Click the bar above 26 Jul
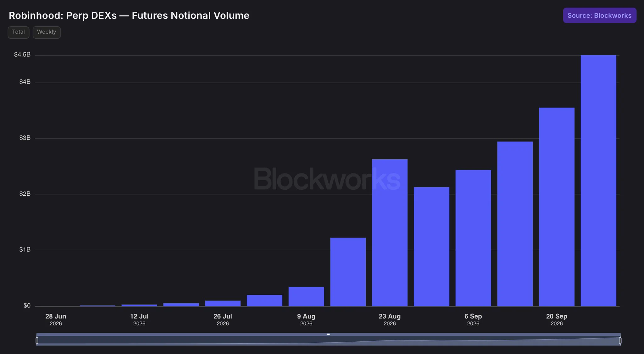Screen dimensions: 644x354 pyautogui.click(x=223, y=303)
